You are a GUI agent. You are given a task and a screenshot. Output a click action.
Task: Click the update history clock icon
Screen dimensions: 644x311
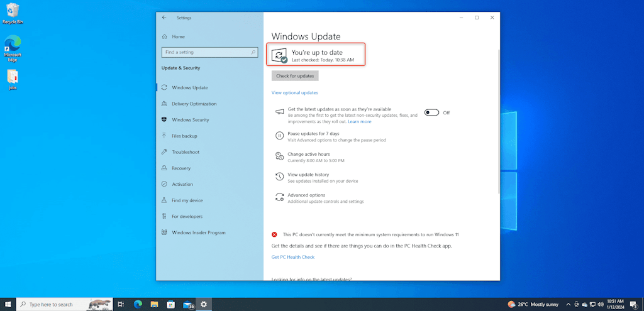pos(279,177)
